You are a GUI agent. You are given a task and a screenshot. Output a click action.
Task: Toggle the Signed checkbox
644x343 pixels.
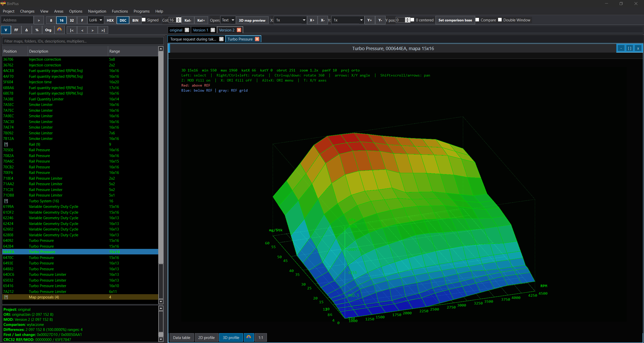tap(144, 20)
